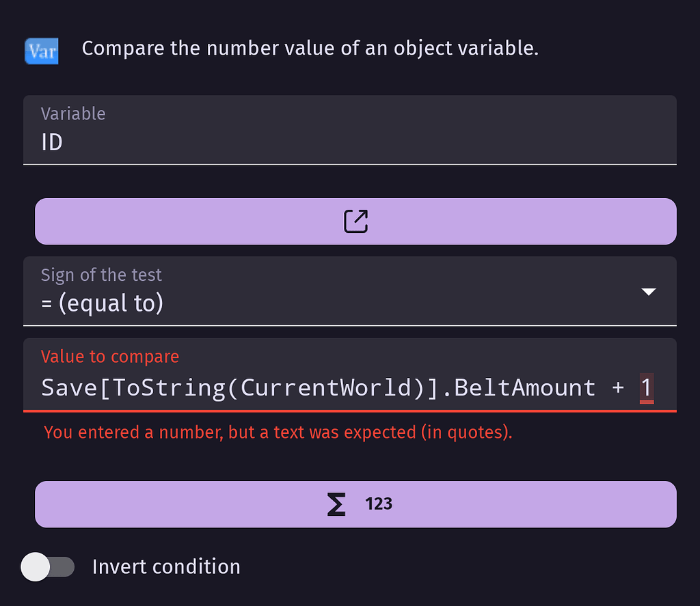Screen dimensions: 700x606
Task: Click the Σ symbol to open expression builder
Action: [336, 504]
